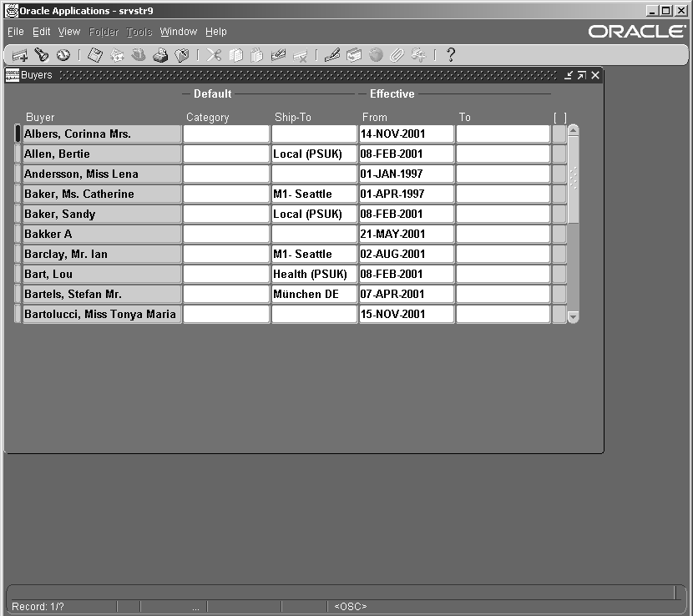
Task: Cut using the scissors icon
Action: click(214, 55)
